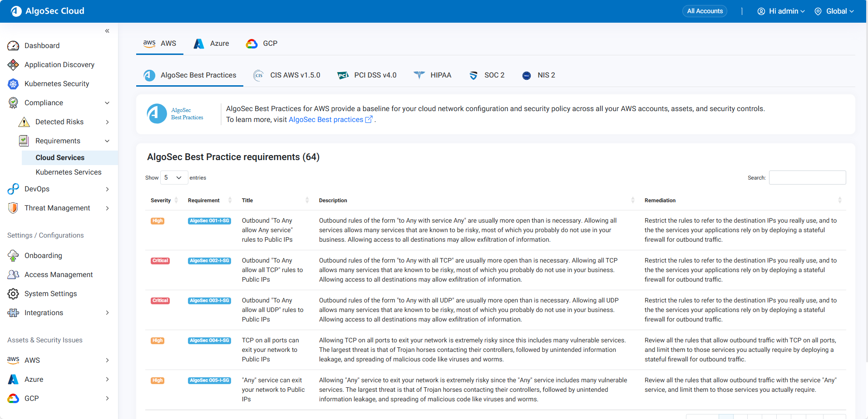The height and width of the screenshot is (419, 868).
Task: Collapse the sidebar with double-chevron icon
Action: click(x=107, y=31)
